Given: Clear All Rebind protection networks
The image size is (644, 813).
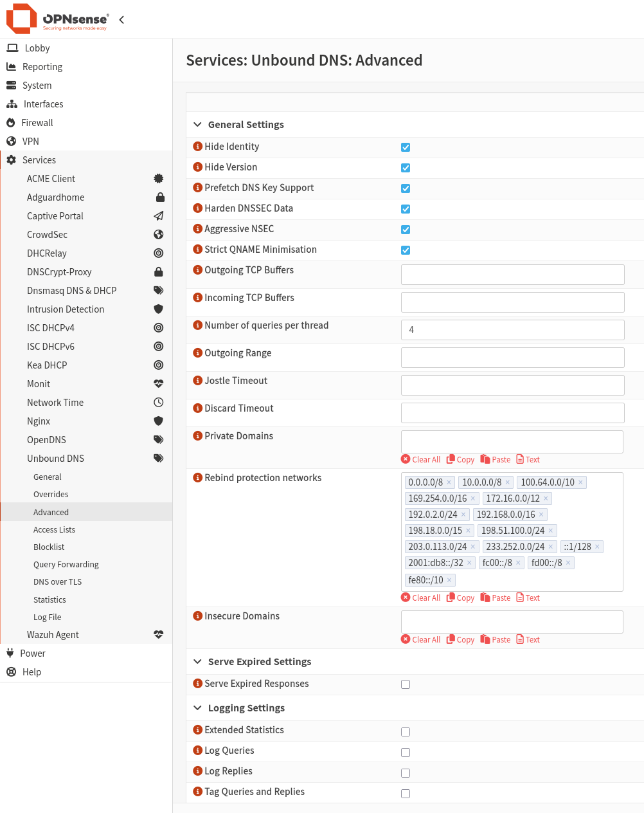Looking at the screenshot, I should click(x=421, y=598).
